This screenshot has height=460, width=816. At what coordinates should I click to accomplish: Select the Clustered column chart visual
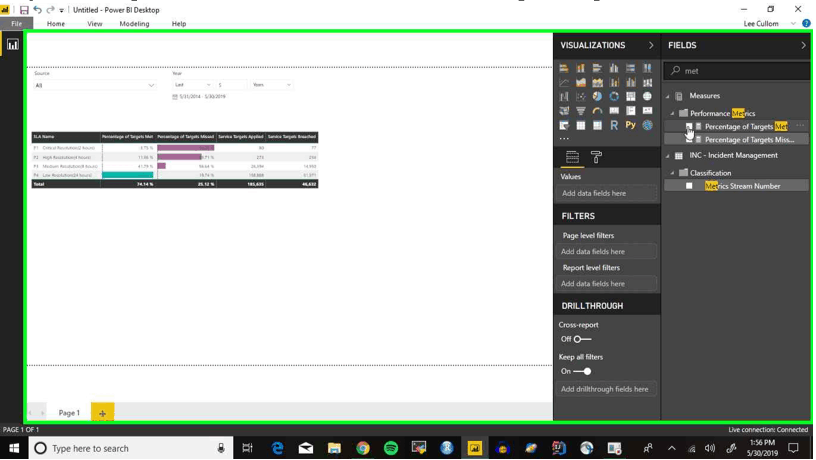point(614,68)
